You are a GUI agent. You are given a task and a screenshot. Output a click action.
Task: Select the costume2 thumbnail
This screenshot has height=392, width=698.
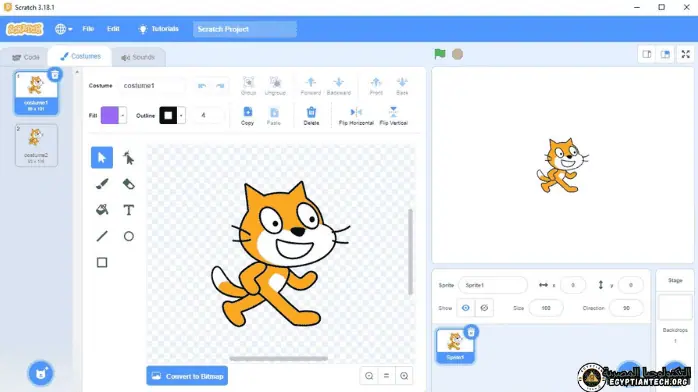coord(36,145)
